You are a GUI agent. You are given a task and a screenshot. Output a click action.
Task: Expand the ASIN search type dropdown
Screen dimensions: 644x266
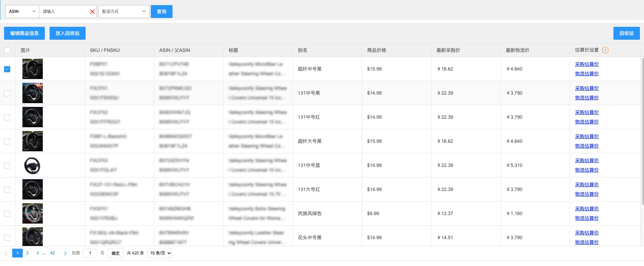coord(22,12)
